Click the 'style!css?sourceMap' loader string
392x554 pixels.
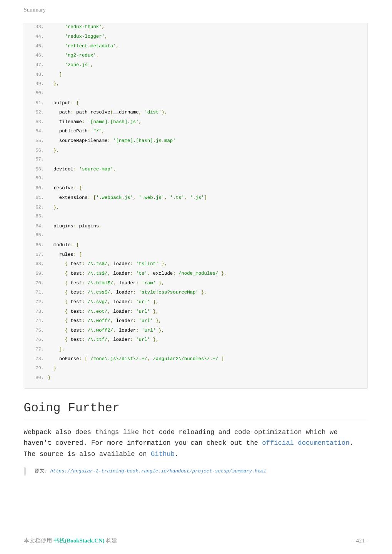pyautogui.click(x=168, y=292)
